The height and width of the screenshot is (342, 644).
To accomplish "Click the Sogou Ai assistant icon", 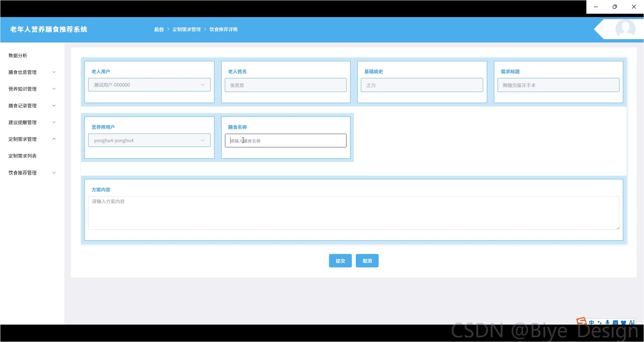I will coord(632,322).
